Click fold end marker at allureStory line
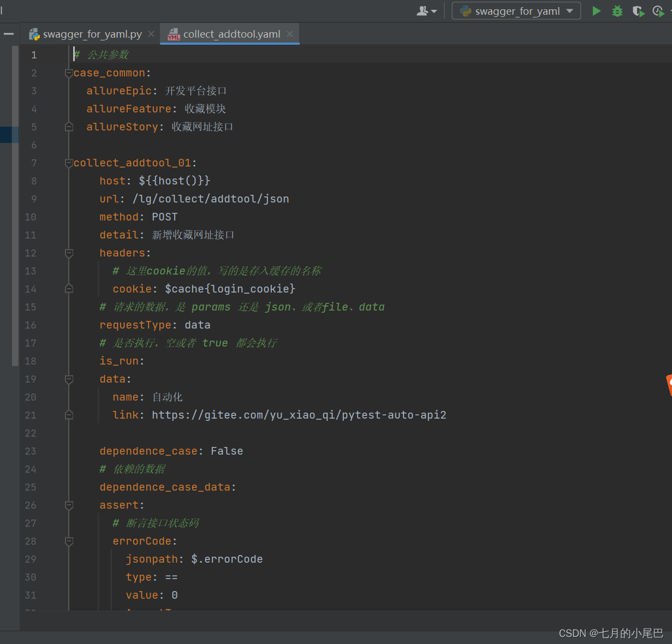The height and width of the screenshot is (644, 672). click(69, 127)
